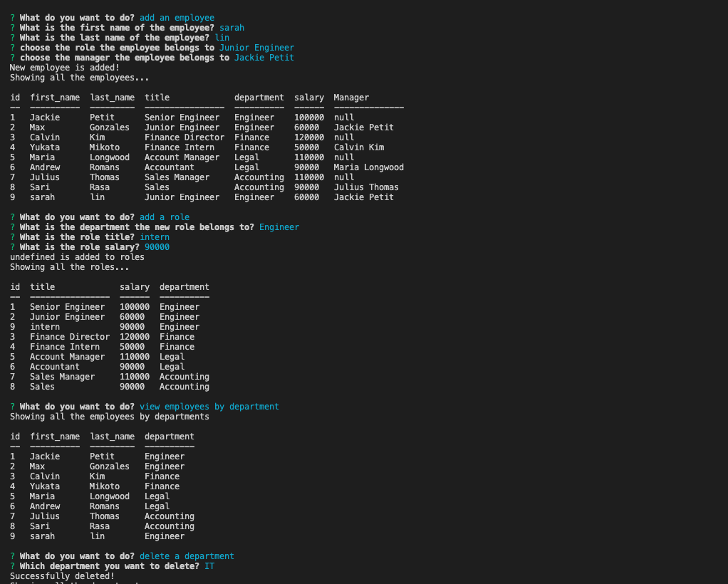Select the "Jackie Petit" manager answer

point(264,57)
